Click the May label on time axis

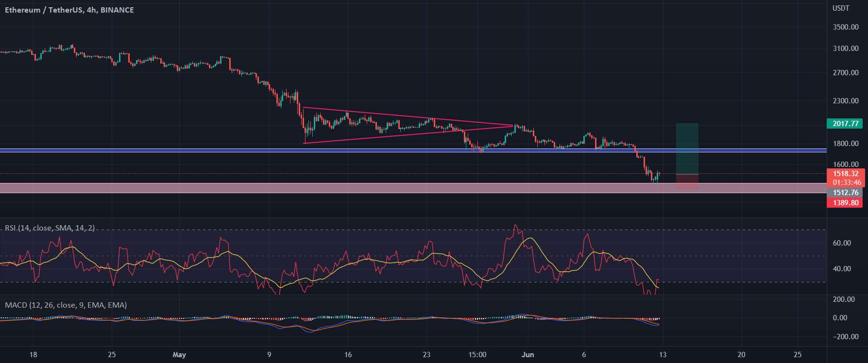click(x=180, y=355)
